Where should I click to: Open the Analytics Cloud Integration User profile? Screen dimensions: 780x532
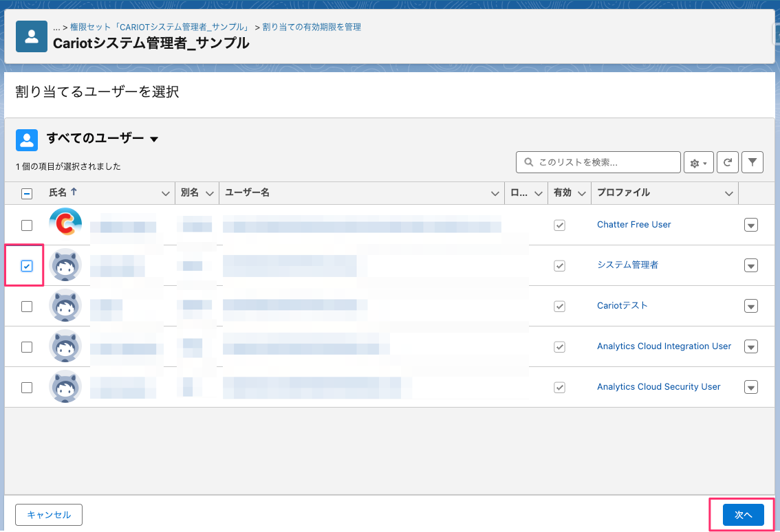point(664,346)
